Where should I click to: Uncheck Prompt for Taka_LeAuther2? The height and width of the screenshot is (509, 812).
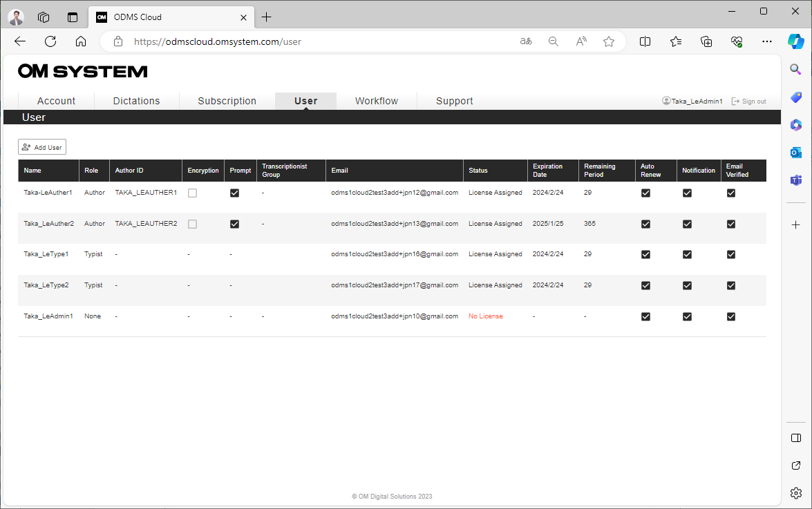[x=234, y=224]
